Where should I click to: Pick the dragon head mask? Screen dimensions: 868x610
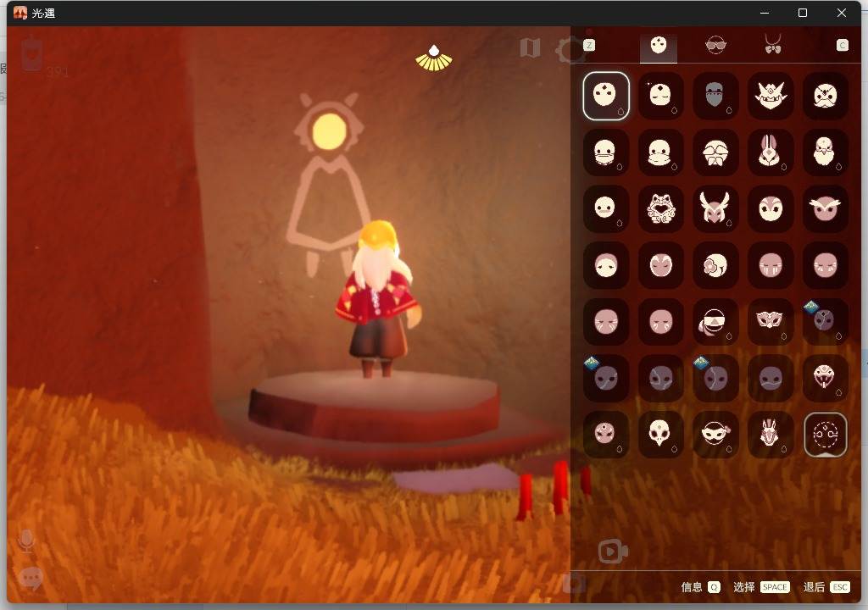tap(770, 435)
